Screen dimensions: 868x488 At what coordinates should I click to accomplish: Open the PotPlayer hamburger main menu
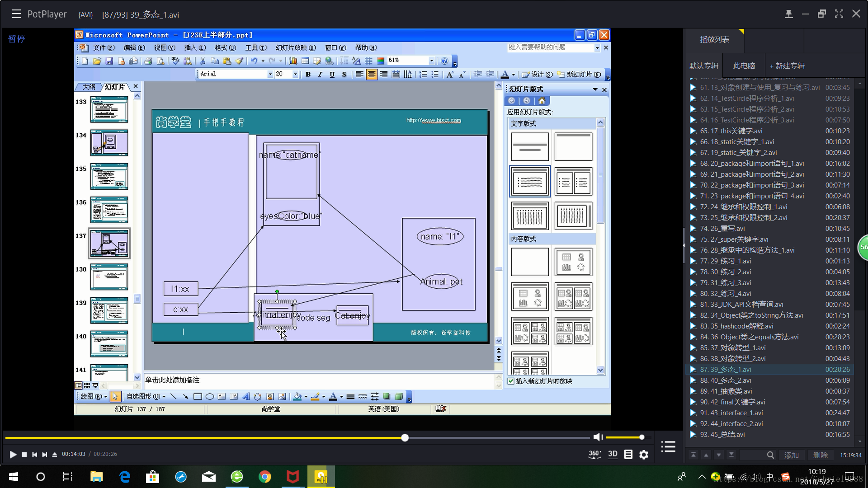point(17,14)
